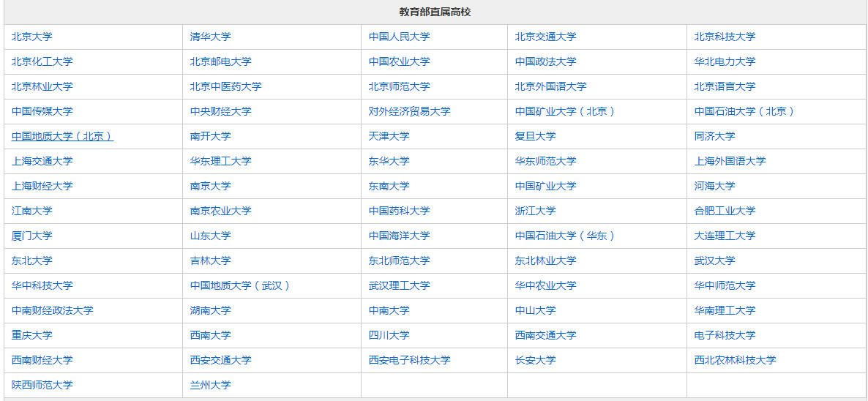Open 华南理工大学 link
The height and width of the screenshot is (401, 868).
[x=725, y=311]
